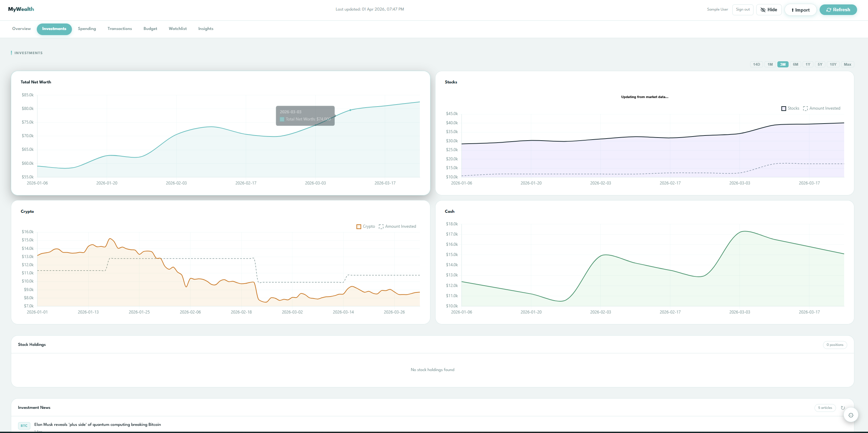Open the floating settings gear button

click(x=851, y=415)
